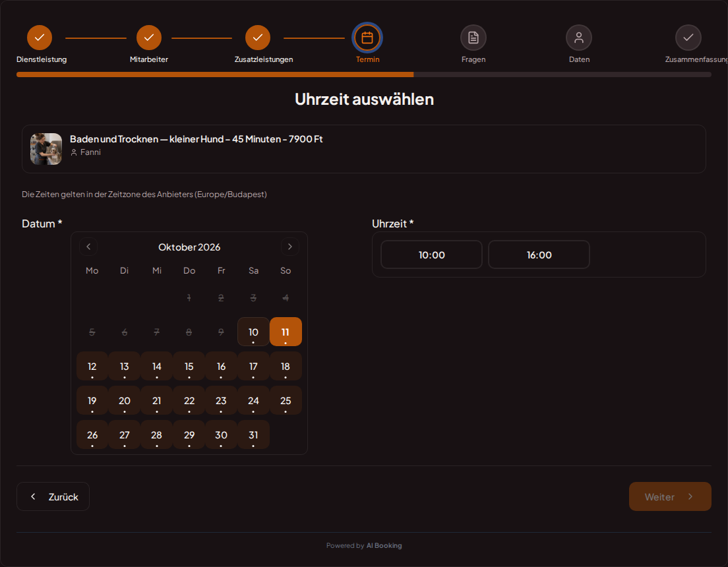Go to next month after Oktober 2026
Screen dimensions: 728x567
pos(289,247)
